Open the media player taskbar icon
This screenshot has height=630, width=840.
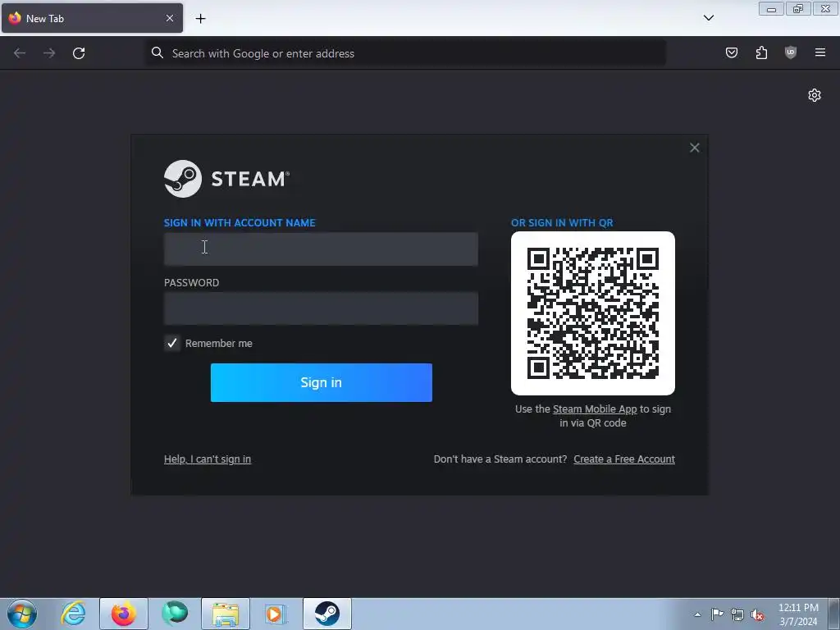pyautogui.click(x=276, y=614)
